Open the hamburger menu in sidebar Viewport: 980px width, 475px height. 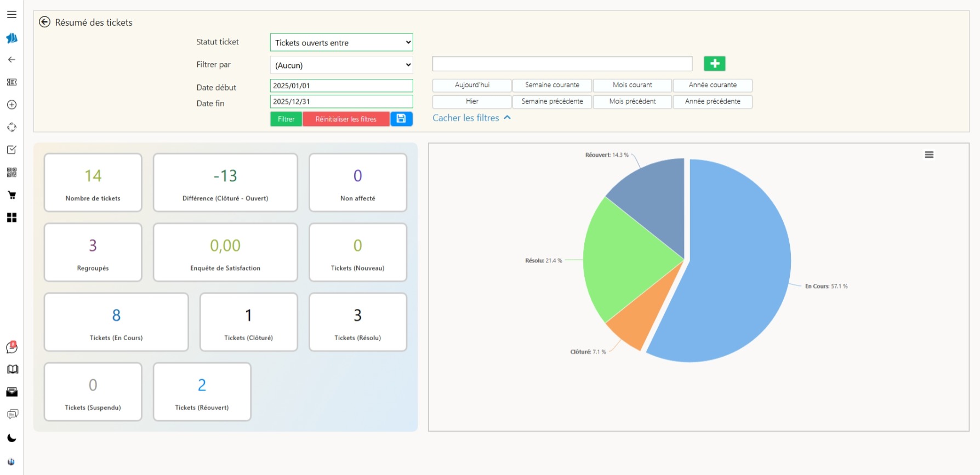[x=12, y=15]
